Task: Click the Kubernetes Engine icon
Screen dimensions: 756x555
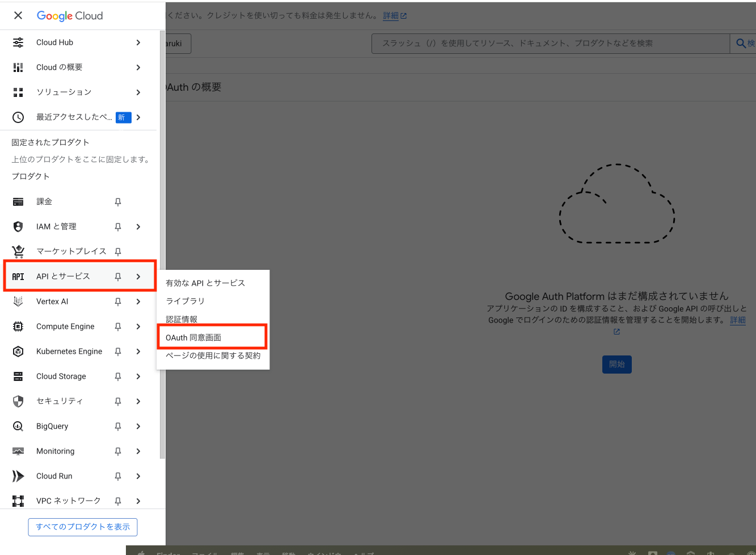Action: (18, 351)
